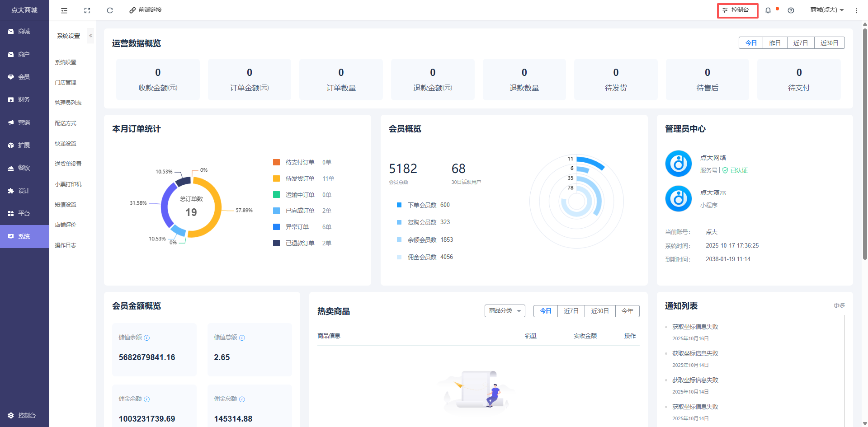This screenshot has height=427, width=868.
Task: Click the page vertical scrollbar
Action: click(865, 145)
